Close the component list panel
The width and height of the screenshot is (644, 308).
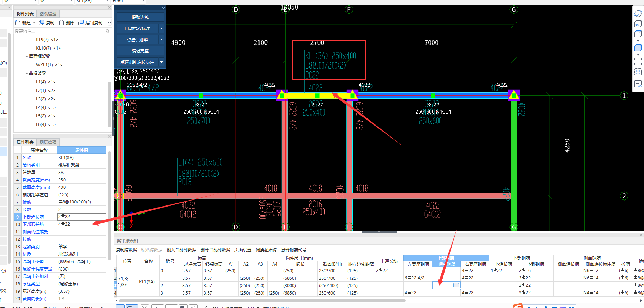(x=109, y=7)
